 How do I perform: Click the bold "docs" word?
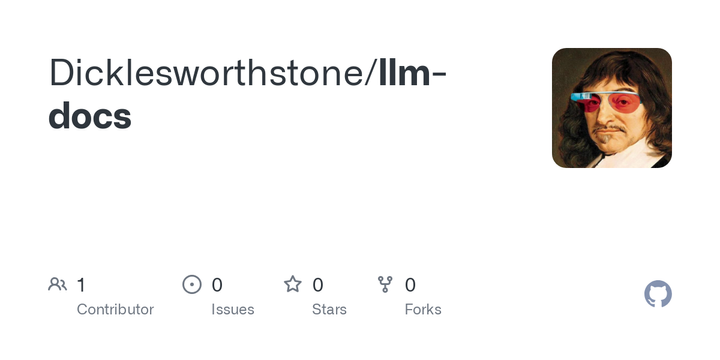90,115
